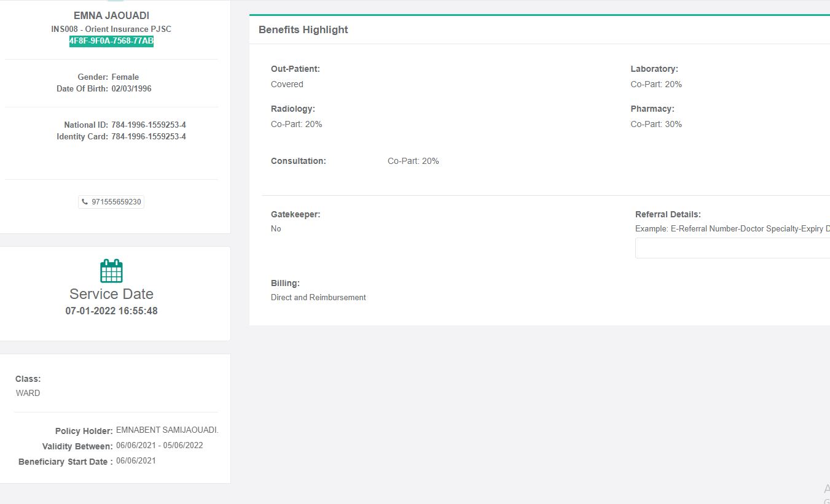Click the Out-Patient Covered value
Screen dimensions: 830x504
(287, 84)
